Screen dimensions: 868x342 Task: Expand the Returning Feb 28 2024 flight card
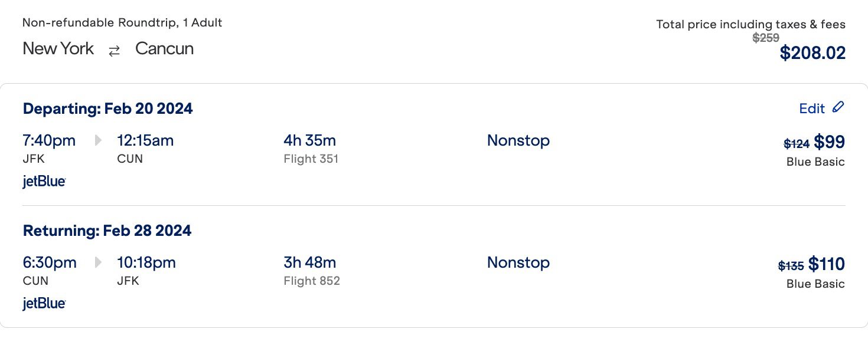(x=107, y=231)
